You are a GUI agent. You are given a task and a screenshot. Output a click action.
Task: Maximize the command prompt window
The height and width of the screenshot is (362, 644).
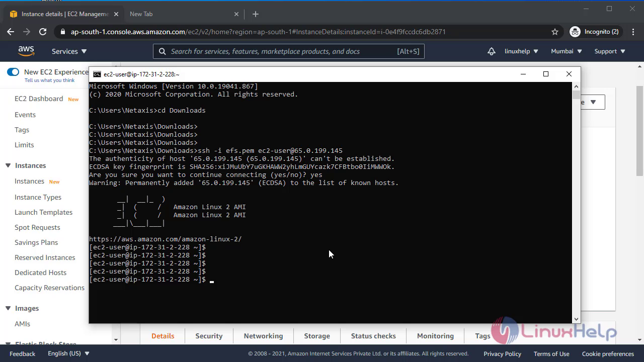point(546,74)
